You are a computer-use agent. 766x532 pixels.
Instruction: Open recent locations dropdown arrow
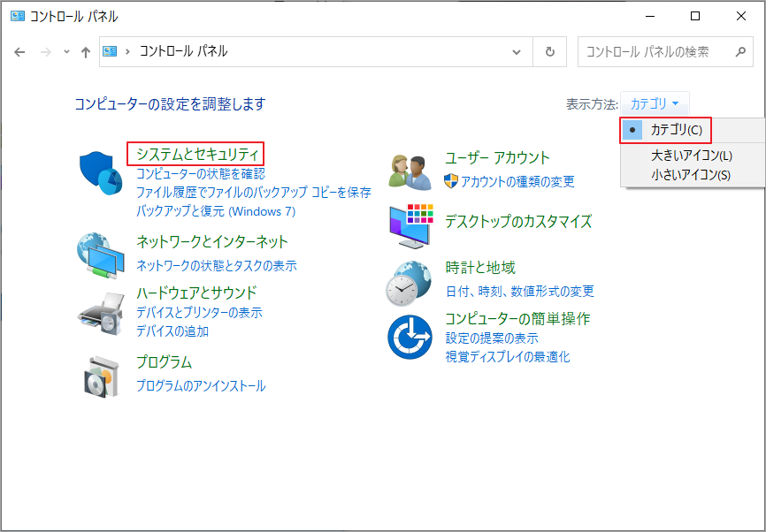pyautogui.click(x=67, y=52)
